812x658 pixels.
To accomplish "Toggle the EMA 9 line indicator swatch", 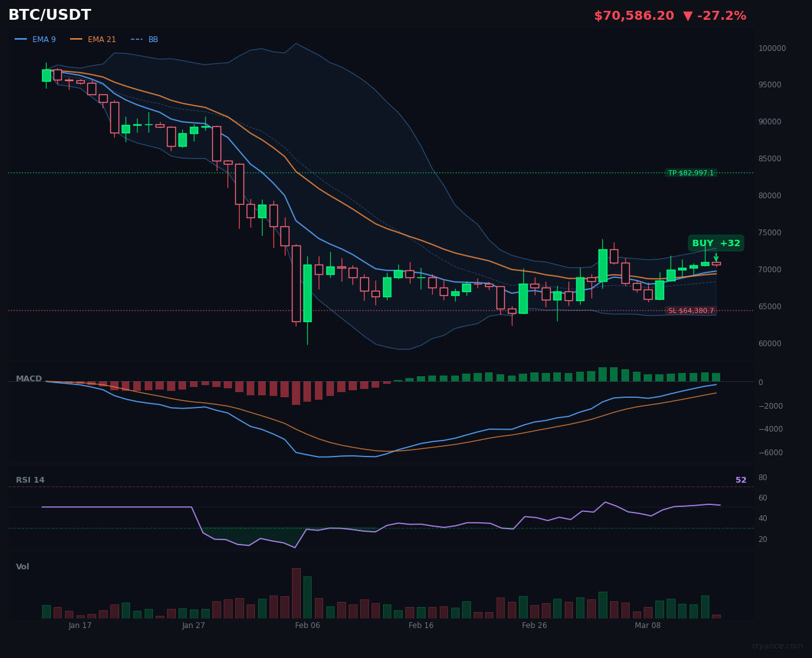I will (22, 39).
